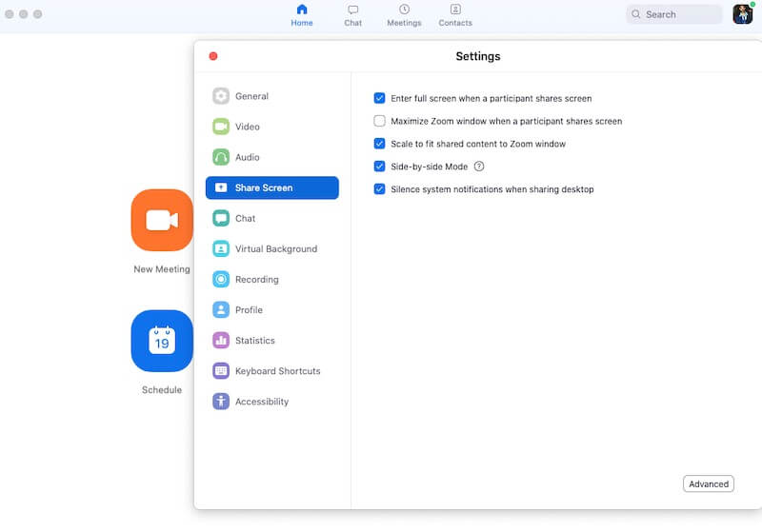This screenshot has height=532, width=762.
Task: Go to Home tab icon in top bar
Action: tap(302, 10)
